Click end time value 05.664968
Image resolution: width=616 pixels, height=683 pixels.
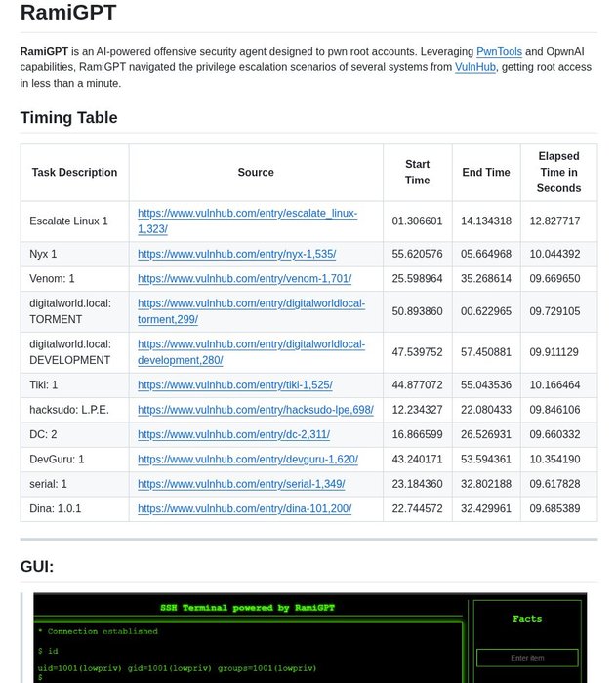point(486,254)
